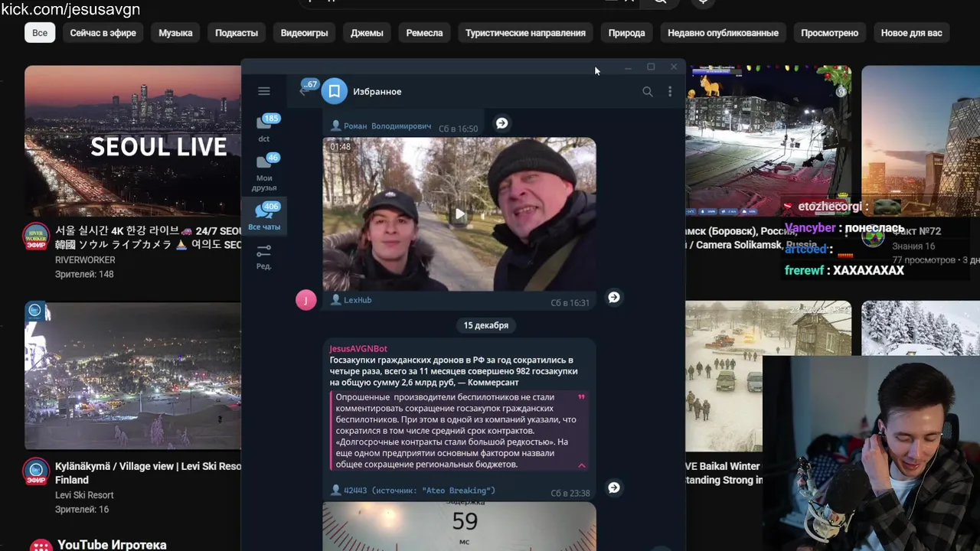Open the Избранное bookmark avatar
The width and height of the screenshot is (980, 551).
335,92
